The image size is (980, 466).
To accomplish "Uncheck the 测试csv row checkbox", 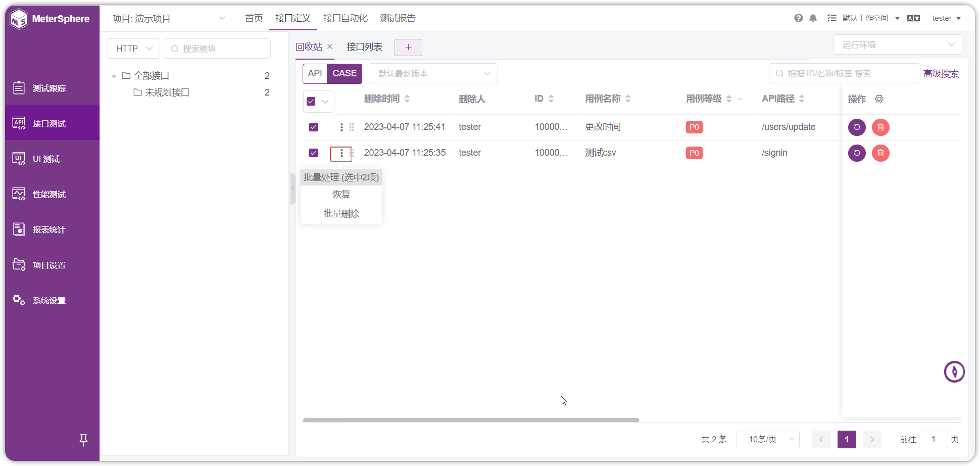I will pyautogui.click(x=314, y=153).
